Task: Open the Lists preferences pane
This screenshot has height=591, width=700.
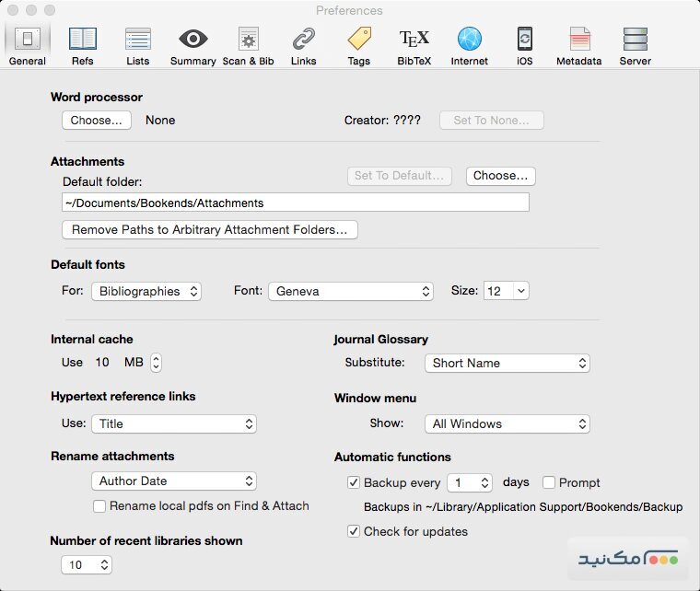Action: pyautogui.click(x=137, y=46)
